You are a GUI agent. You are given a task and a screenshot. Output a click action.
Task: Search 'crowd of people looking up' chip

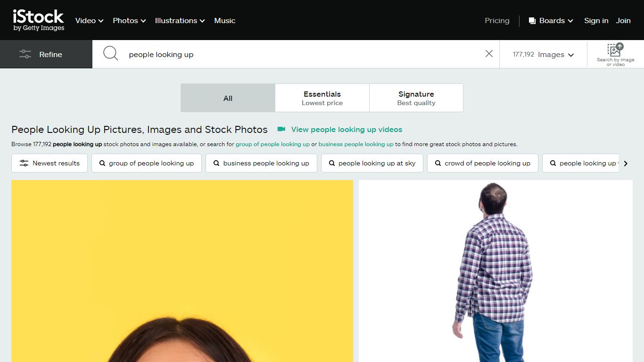tap(483, 163)
